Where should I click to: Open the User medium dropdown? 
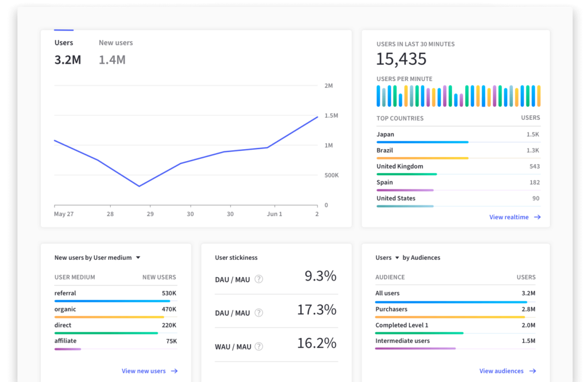pos(137,258)
